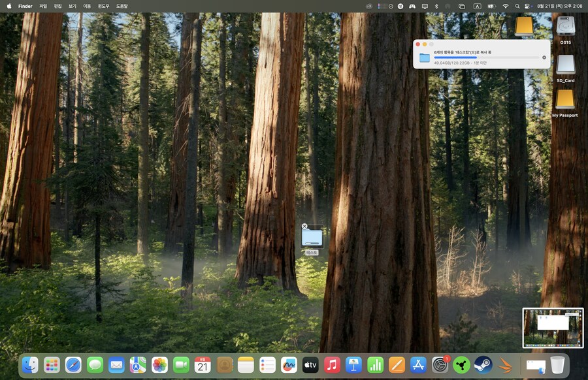Viewport: 588px width, 380px height.
Task: Click the copy size and time text
Action: [460, 63]
